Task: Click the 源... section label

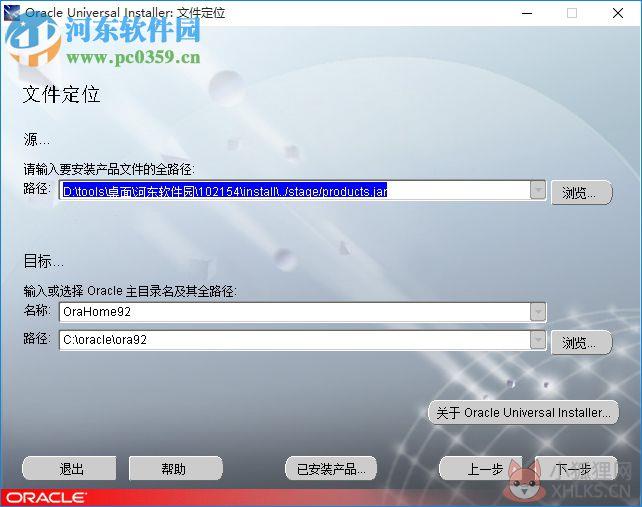Action: (36, 139)
